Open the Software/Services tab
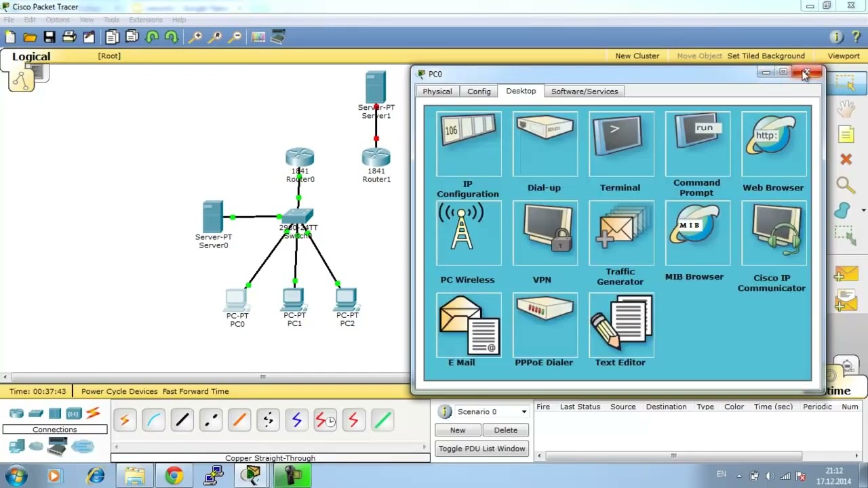 tap(585, 91)
